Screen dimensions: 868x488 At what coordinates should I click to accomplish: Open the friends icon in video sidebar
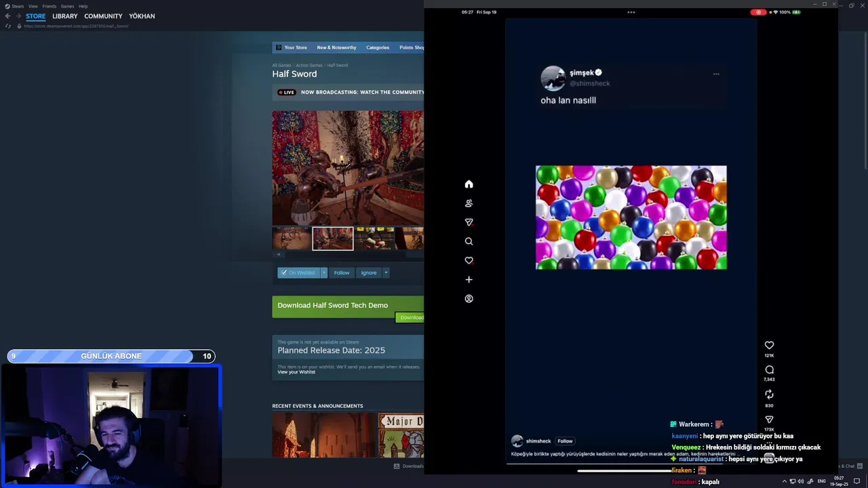pyautogui.click(x=469, y=203)
